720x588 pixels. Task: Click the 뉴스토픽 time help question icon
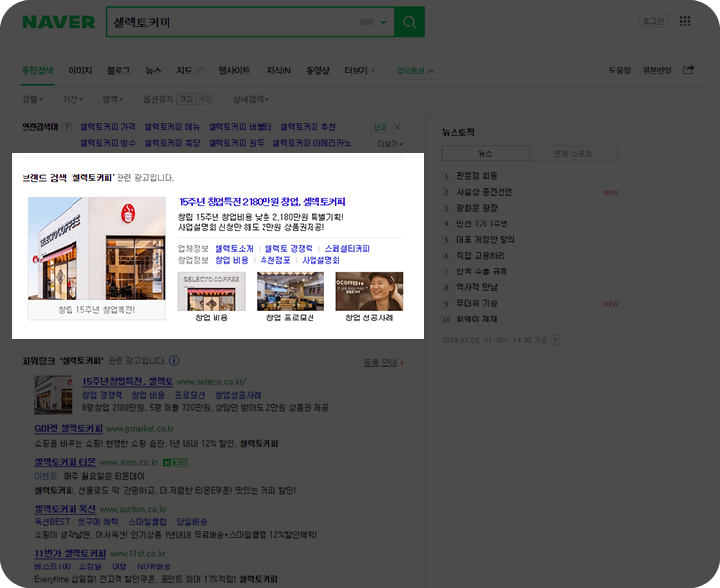click(x=555, y=340)
